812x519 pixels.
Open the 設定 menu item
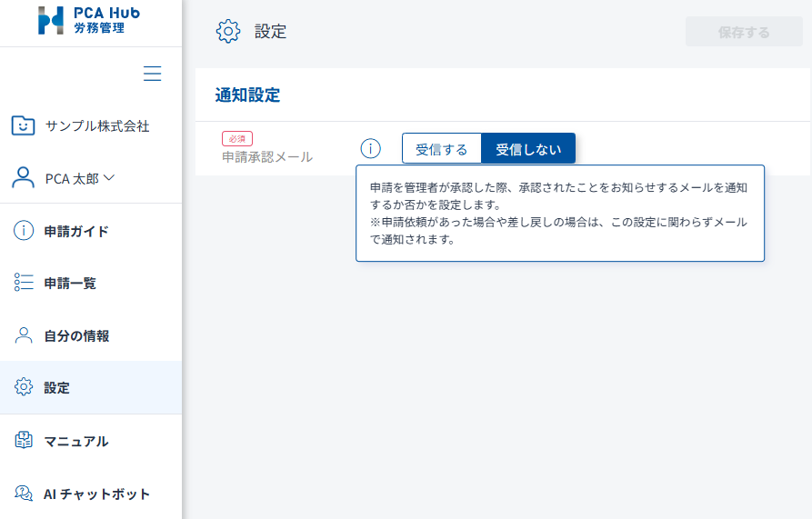point(56,388)
